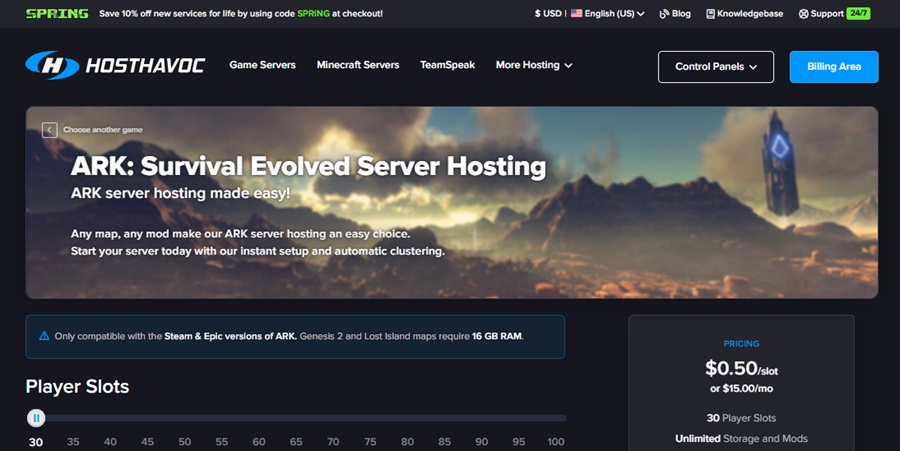
Task: Select the 65 slot tick label
Action: (x=296, y=442)
